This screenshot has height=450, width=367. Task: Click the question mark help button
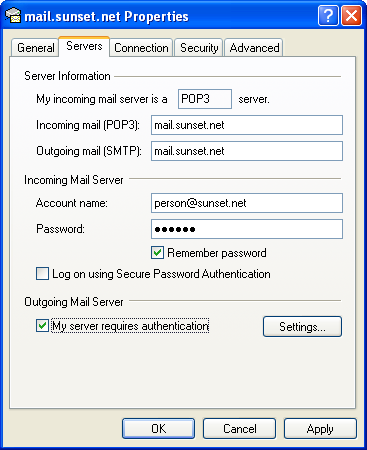click(328, 15)
